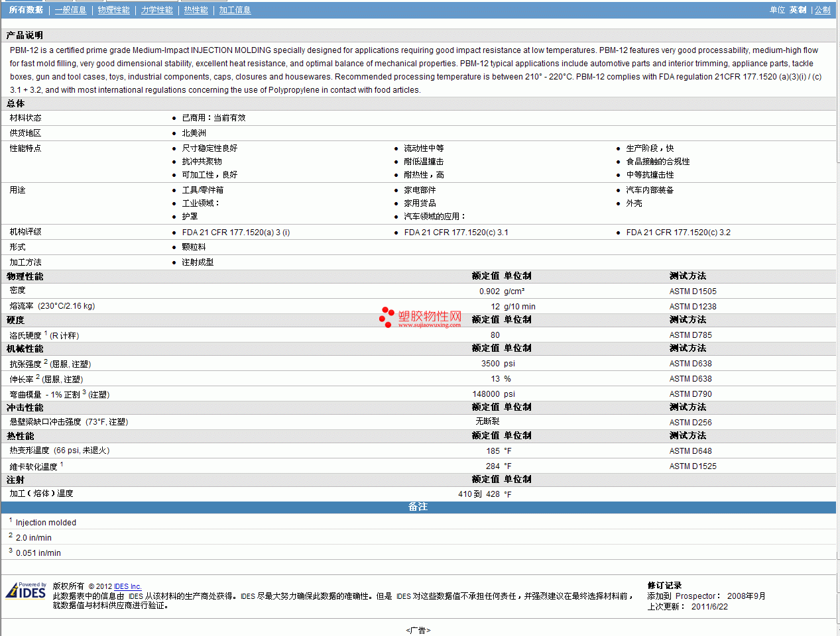The height and width of the screenshot is (636, 840).
Task: Click the feature 耐低温撞击
Action: point(424,162)
